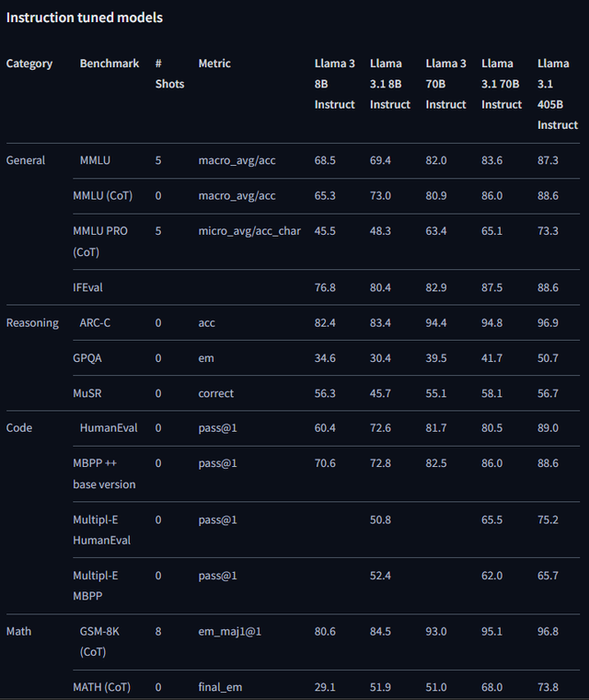589x700 pixels.
Task: Click the 'Llama 3 70B Instruct' column header
Action: 445,84
